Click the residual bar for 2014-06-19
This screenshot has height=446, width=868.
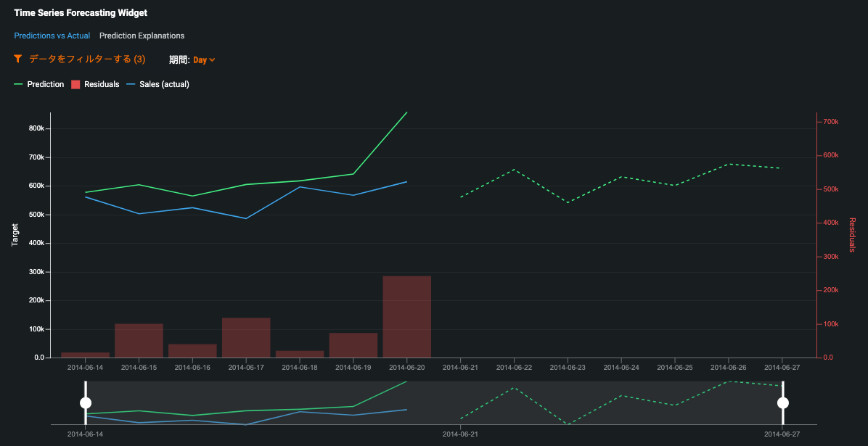point(353,345)
